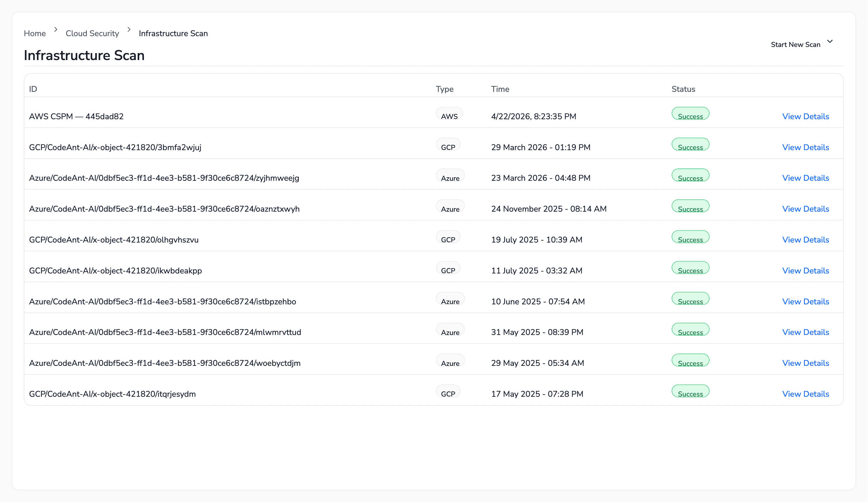This screenshot has width=868, height=502.
Task: Expand the Start New Scan dropdown
Action: [x=796, y=44]
